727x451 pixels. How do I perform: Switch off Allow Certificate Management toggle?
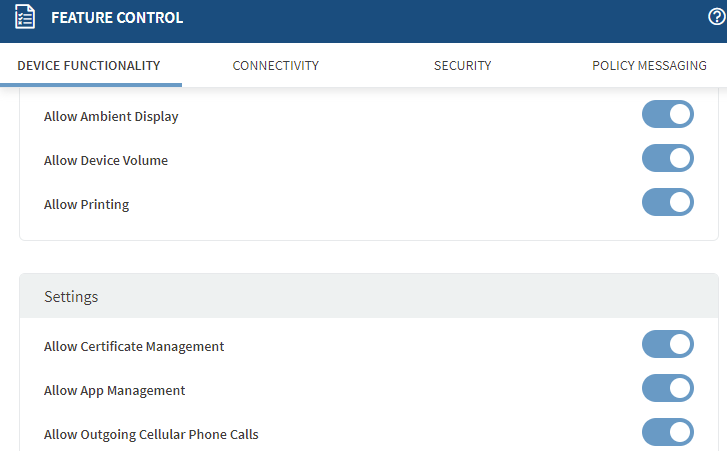point(667,345)
